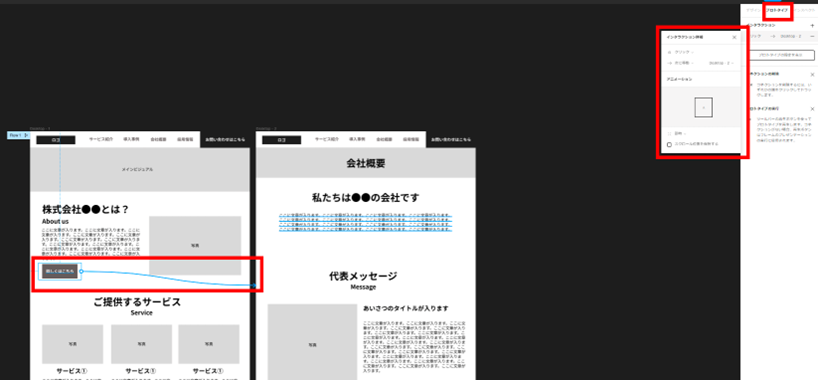Viewport: 818px width, 380px height.
Task: Select the 会社概要 page title in Desktop - 2
Action: [366, 163]
